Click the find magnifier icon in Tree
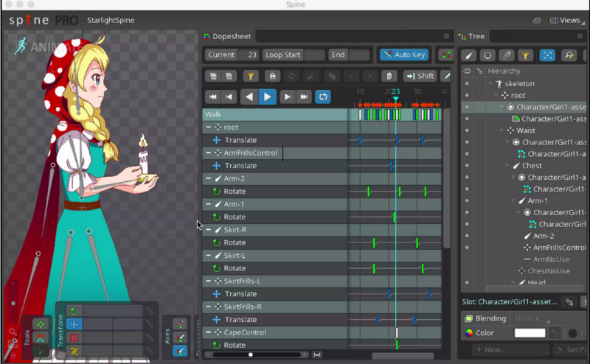Viewport: 590px width, 364px height. pyautogui.click(x=569, y=56)
